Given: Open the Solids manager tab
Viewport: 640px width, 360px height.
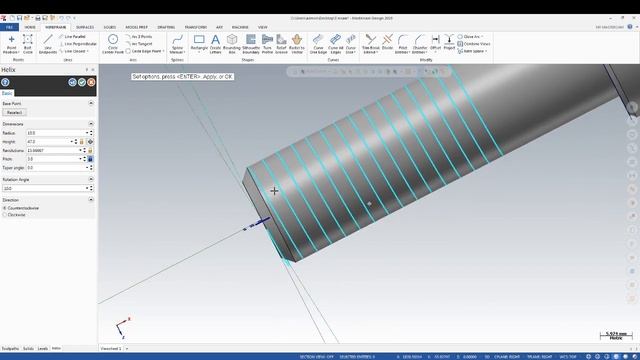Looking at the screenshot, I should [x=28, y=349].
